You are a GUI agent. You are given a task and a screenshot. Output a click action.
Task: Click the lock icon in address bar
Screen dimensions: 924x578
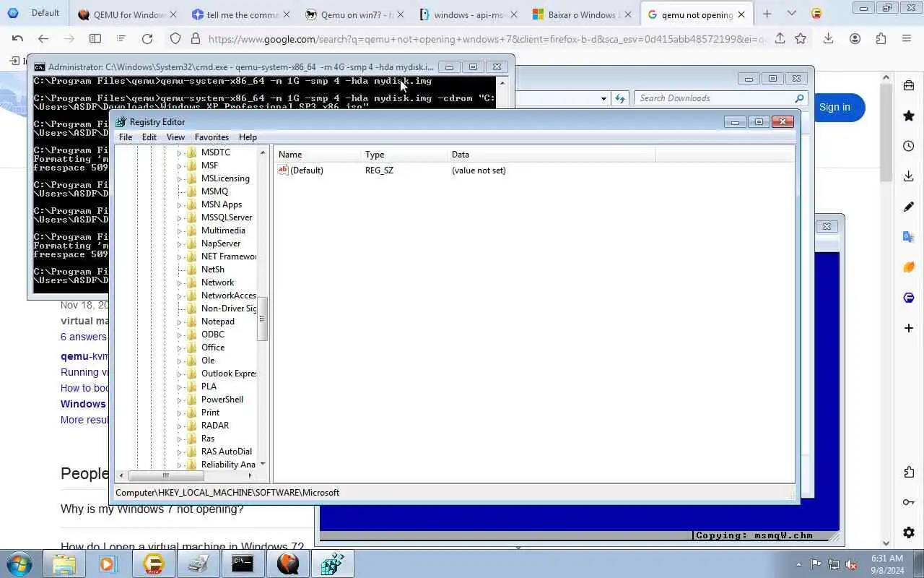195,39
